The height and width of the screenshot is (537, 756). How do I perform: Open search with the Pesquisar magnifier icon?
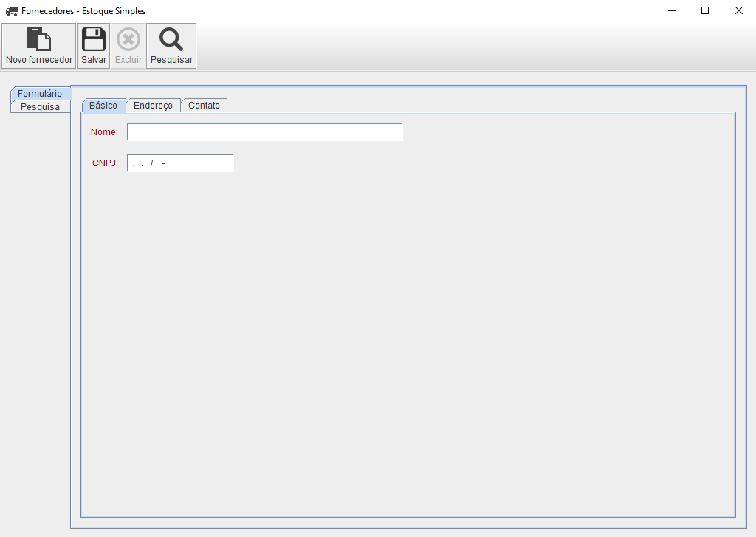click(x=171, y=39)
